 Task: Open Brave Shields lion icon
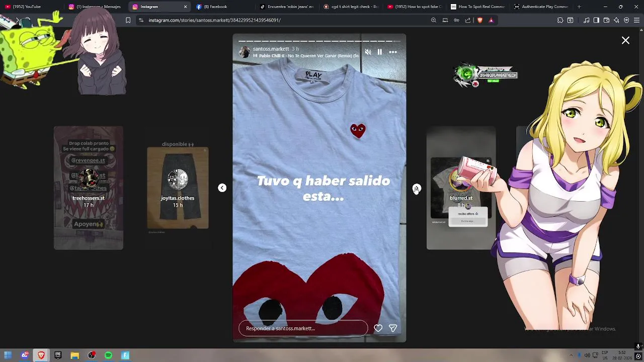click(x=479, y=20)
